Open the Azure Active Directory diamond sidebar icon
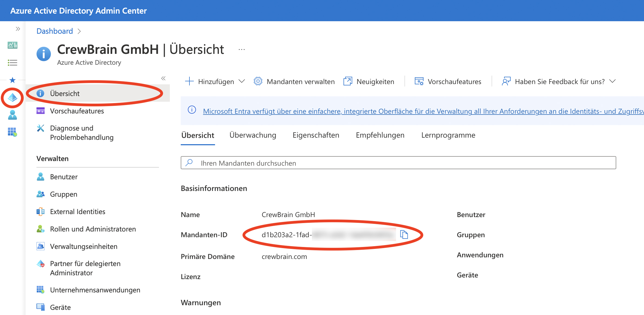644x315 pixels. point(13,97)
